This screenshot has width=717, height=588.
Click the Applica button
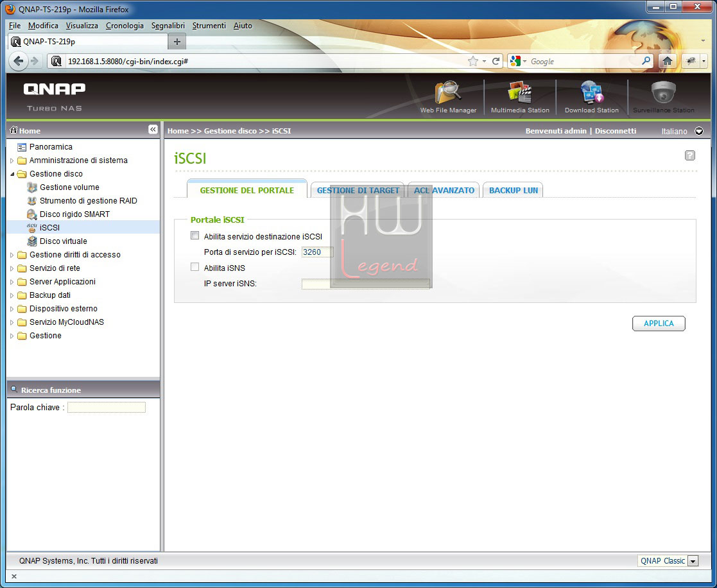(659, 324)
